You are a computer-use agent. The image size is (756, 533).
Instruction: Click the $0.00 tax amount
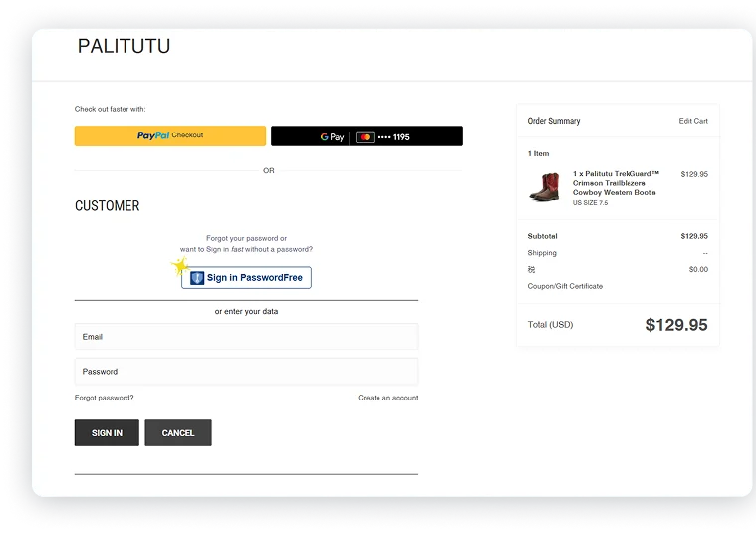coord(698,269)
